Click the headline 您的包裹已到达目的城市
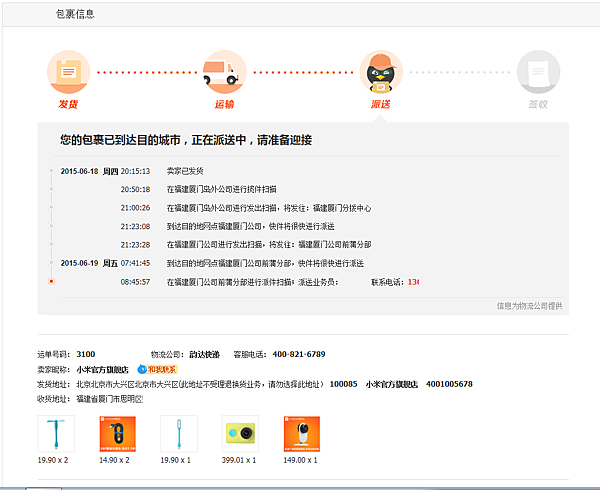This screenshot has height=490, width=600. point(186,140)
